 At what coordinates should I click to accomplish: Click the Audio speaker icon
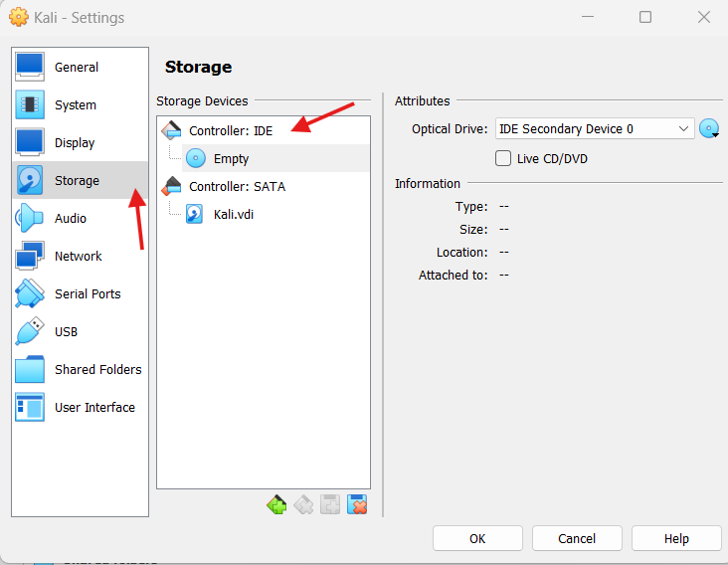(x=29, y=218)
